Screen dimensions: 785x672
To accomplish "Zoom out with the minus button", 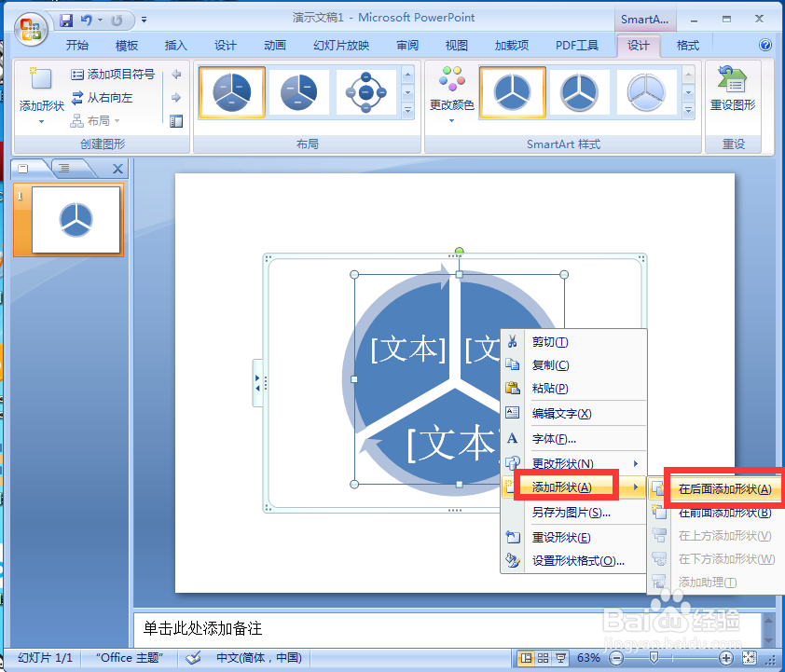I will (617, 658).
